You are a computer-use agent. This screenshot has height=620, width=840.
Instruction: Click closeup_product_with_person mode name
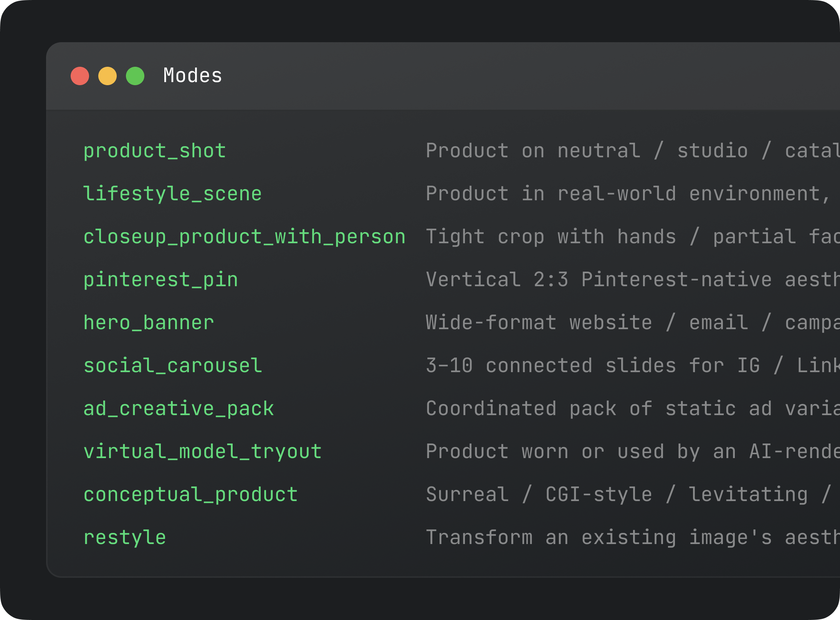coord(245,237)
